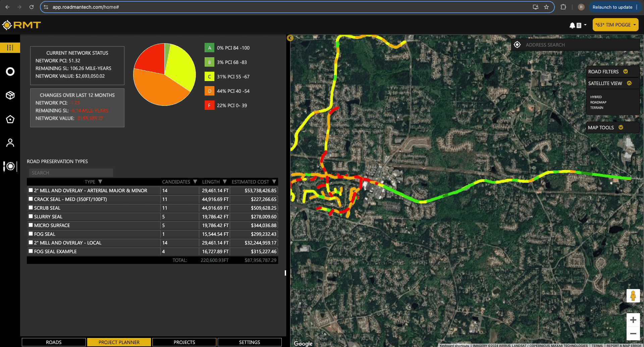644x347 pixels.
Task: Select the Fog Seal Example checkbox
Action: coord(31,251)
